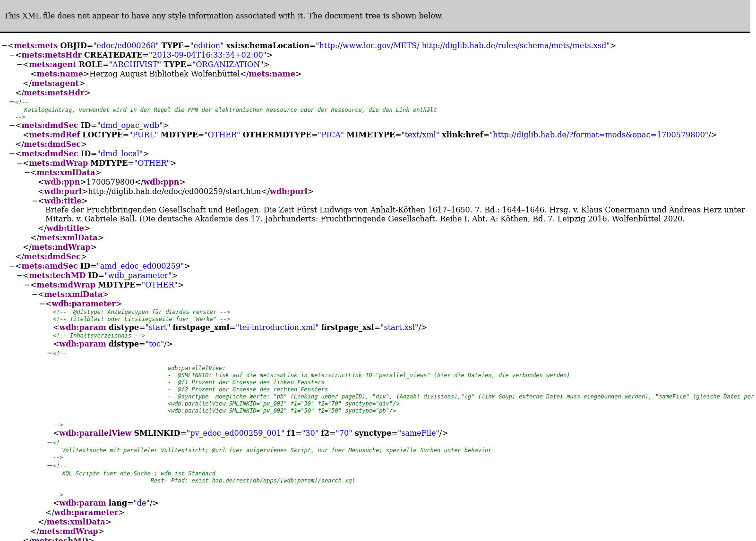756x541 pixels.
Task: Click the synctype value sameFile
Action: 418,433
